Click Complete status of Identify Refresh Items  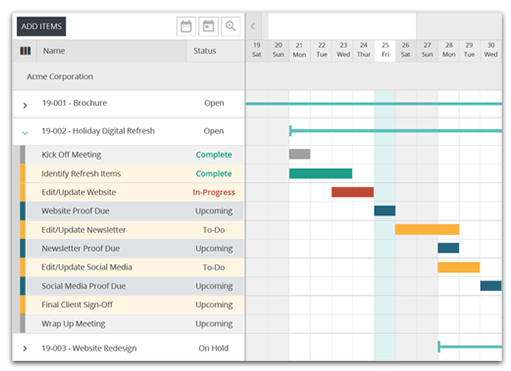[214, 174]
